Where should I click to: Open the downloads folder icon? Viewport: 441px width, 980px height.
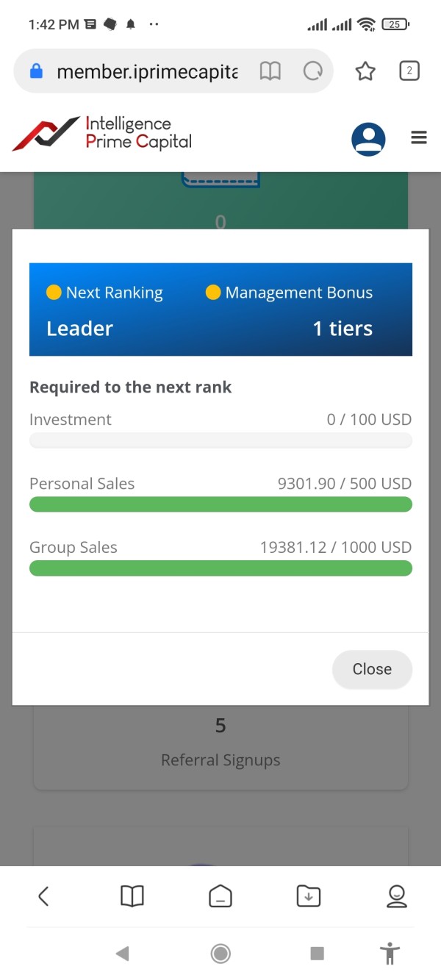[x=309, y=895]
